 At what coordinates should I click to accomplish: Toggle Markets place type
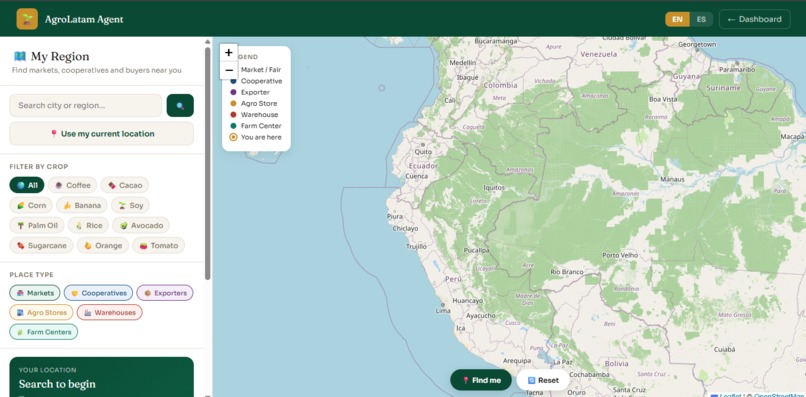click(34, 293)
